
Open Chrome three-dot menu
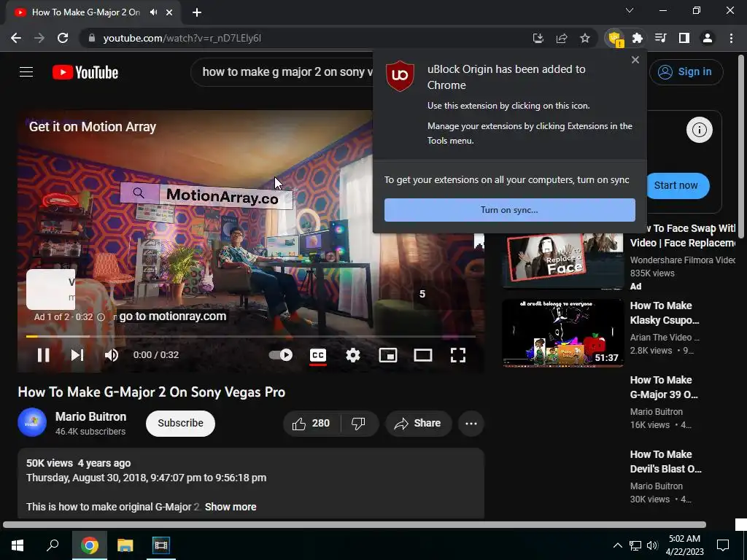point(731,38)
